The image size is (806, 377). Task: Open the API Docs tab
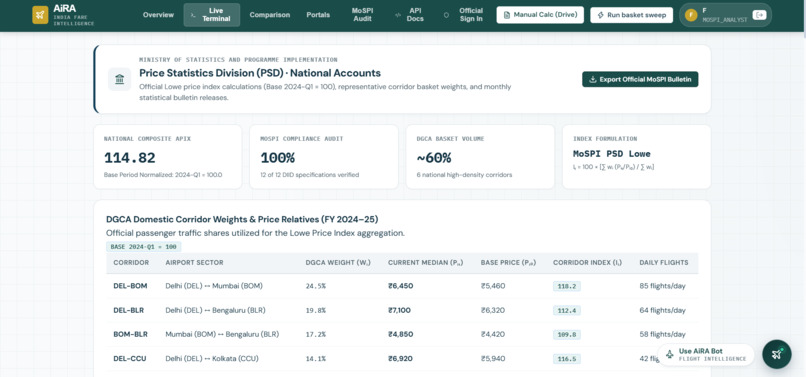pyautogui.click(x=410, y=15)
